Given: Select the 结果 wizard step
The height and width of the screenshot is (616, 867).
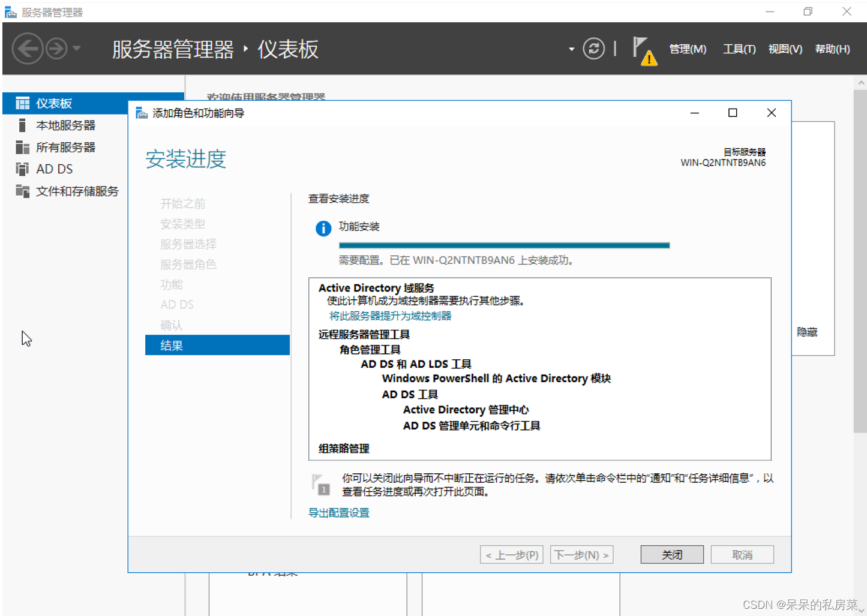Looking at the screenshot, I should point(217,345).
